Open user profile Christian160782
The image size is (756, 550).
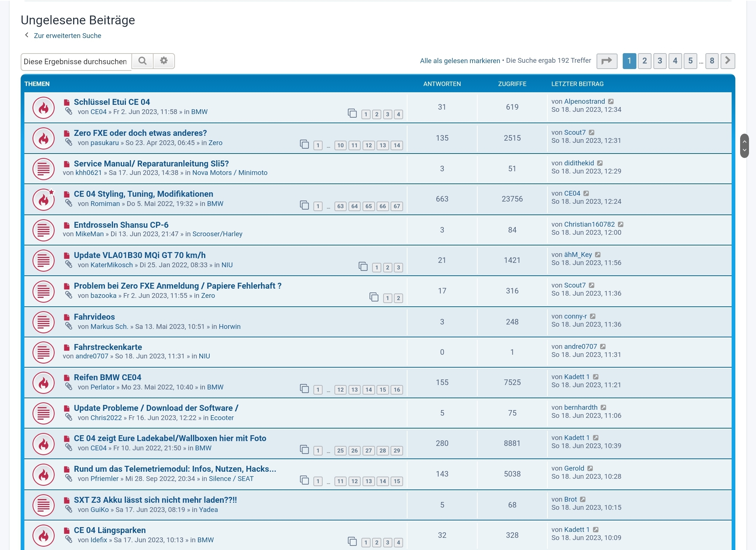[589, 224]
